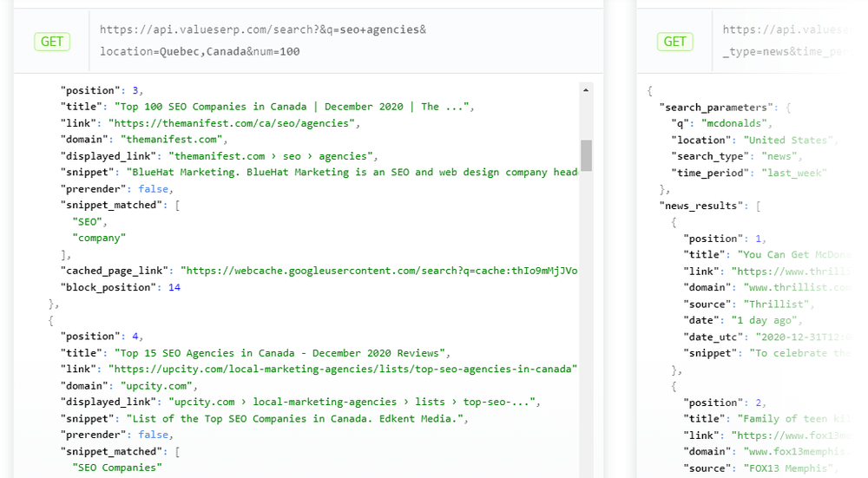
Task: Click the q value "mcdonalds"
Action: 734,123
